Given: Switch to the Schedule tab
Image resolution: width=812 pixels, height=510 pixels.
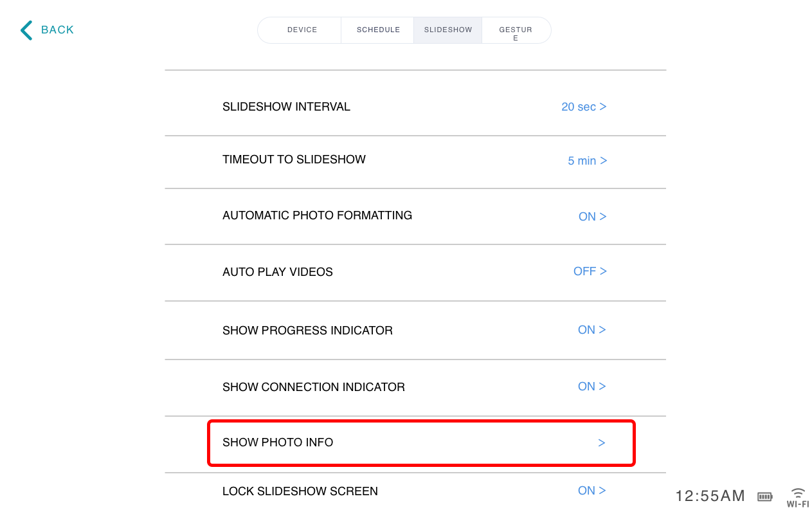Looking at the screenshot, I should pos(378,30).
